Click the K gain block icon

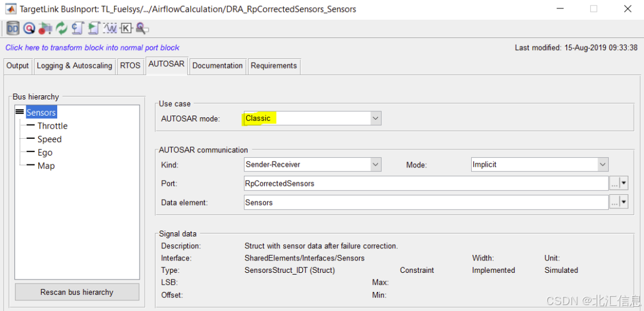coord(126,29)
